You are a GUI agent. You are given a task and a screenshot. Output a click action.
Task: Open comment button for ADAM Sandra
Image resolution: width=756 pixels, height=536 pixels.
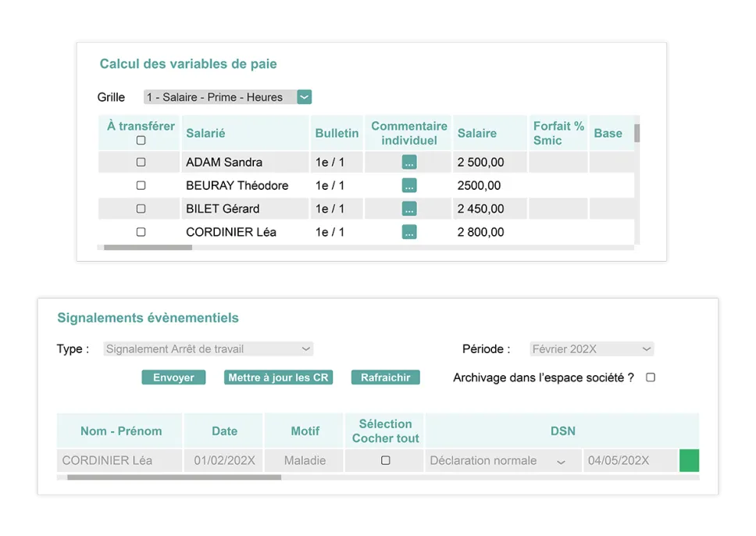[409, 162]
